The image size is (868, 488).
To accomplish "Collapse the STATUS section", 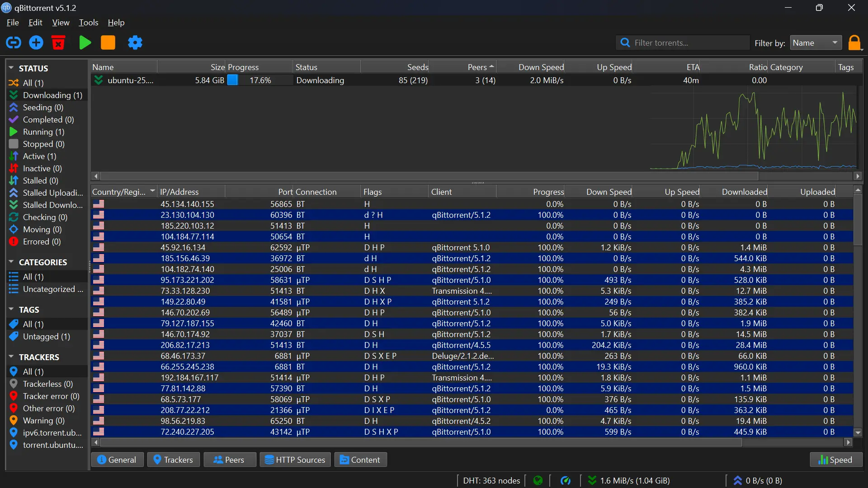I will pyautogui.click(x=11, y=68).
